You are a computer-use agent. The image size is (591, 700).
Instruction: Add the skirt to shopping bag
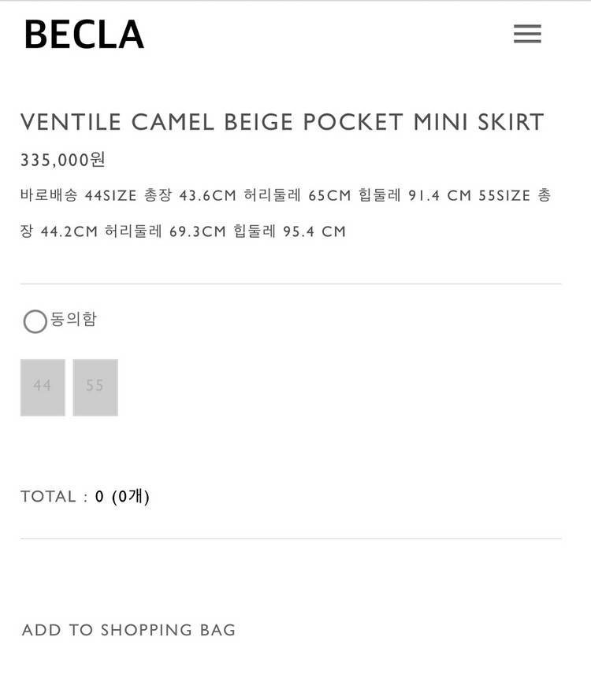point(128,630)
